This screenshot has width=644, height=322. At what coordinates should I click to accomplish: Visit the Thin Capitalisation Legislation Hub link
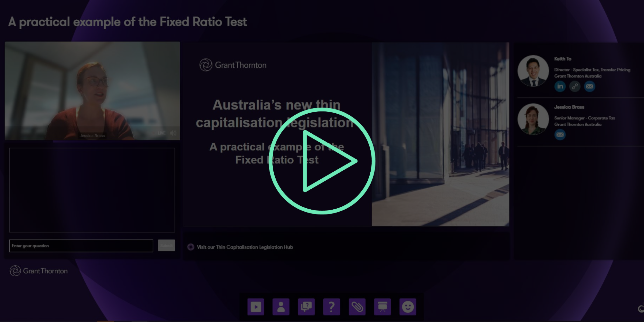tap(245, 247)
